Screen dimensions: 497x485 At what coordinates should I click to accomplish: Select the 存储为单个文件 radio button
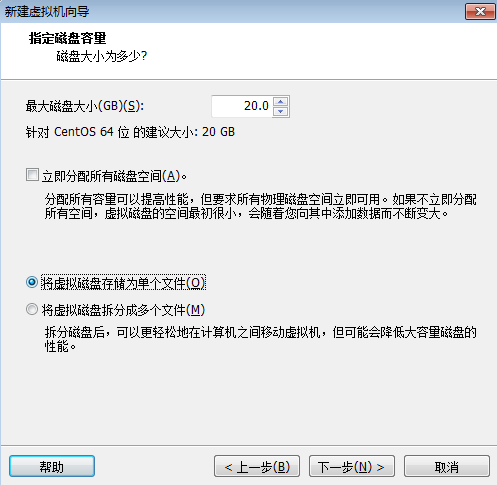click(x=32, y=283)
